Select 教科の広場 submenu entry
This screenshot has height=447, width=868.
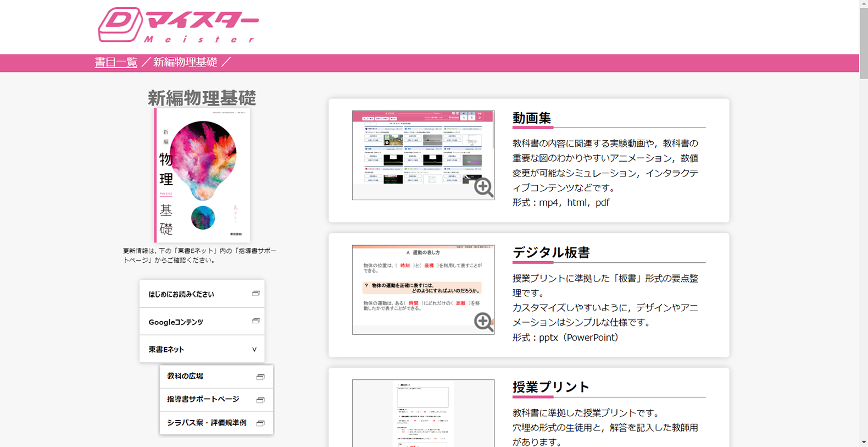pyautogui.click(x=185, y=376)
